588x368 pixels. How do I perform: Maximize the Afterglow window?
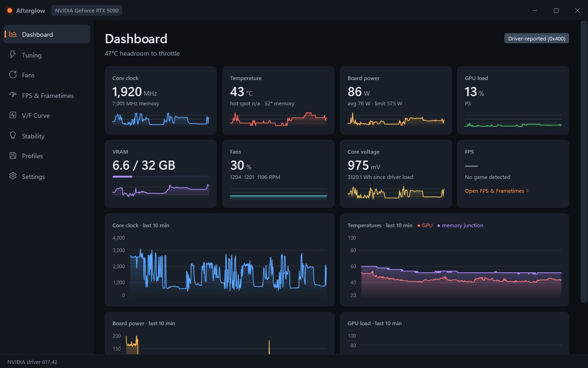coord(556,11)
